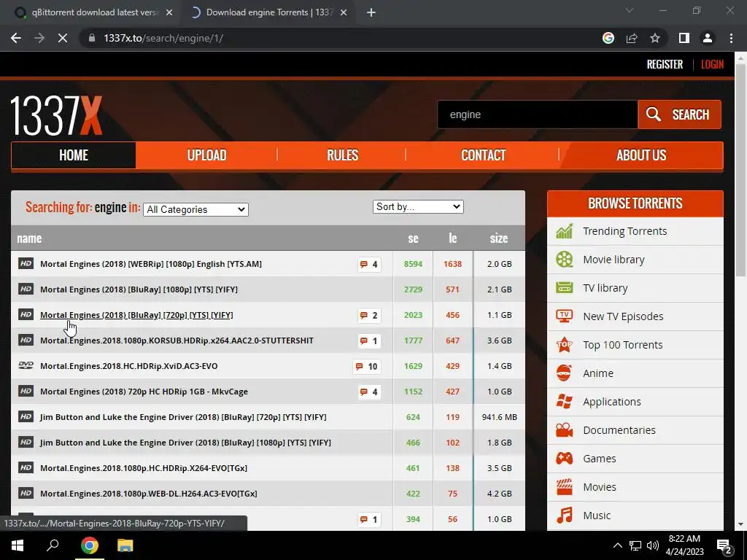Click the search box containing engine
Screen dimensions: 747x560
pyautogui.click(x=538, y=114)
